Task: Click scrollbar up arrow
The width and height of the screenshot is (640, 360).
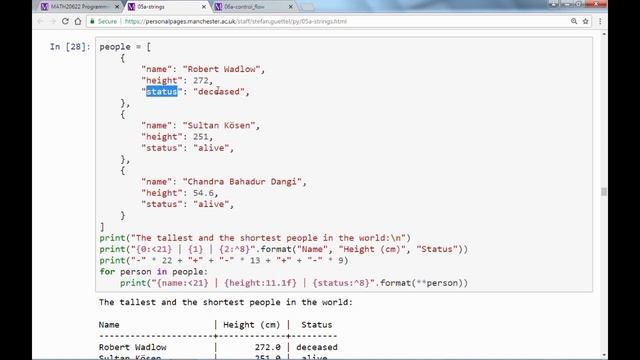Action: point(604,34)
